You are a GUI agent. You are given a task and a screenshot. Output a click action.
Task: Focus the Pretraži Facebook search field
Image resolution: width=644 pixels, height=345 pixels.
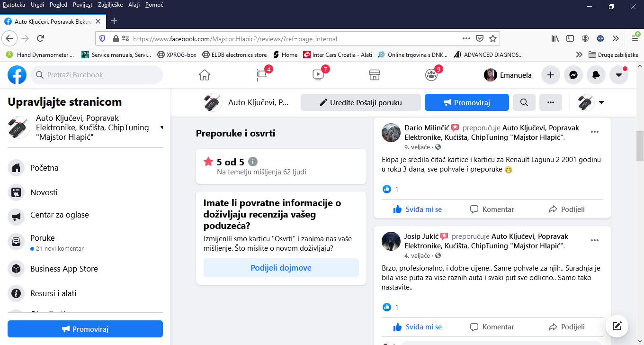[97, 75]
